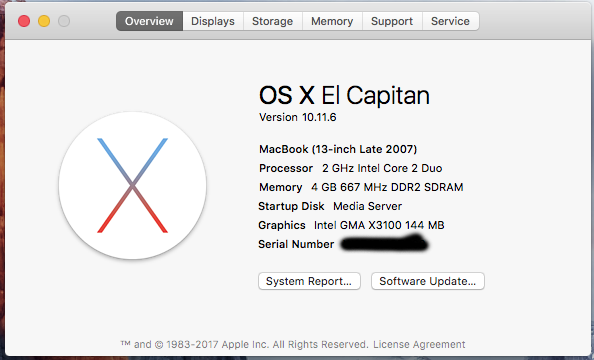Click the Serial Number label
This screenshot has width=594, height=360.
(296, 244)
